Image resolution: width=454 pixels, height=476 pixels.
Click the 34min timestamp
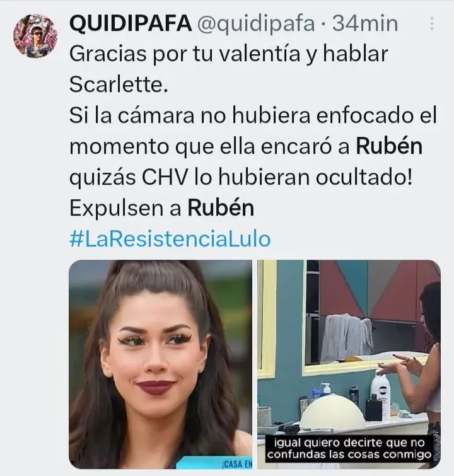pyautogui.click(x=365, y=24)
